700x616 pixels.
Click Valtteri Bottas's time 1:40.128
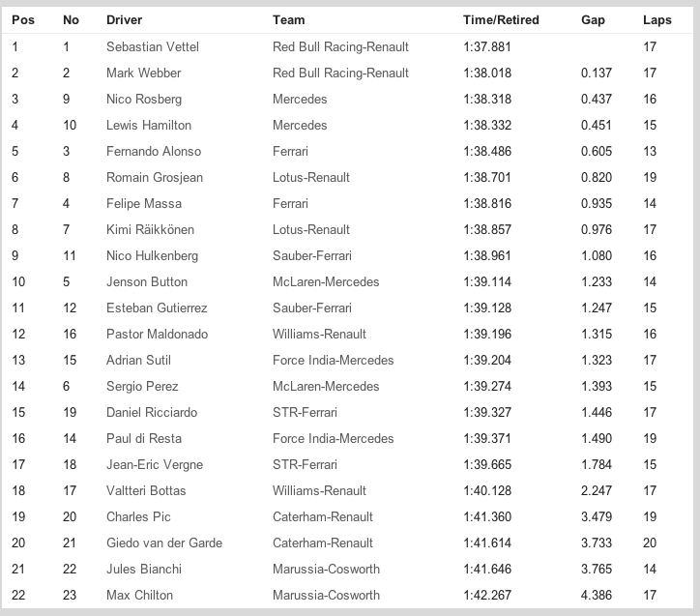(x=487, y=490)
